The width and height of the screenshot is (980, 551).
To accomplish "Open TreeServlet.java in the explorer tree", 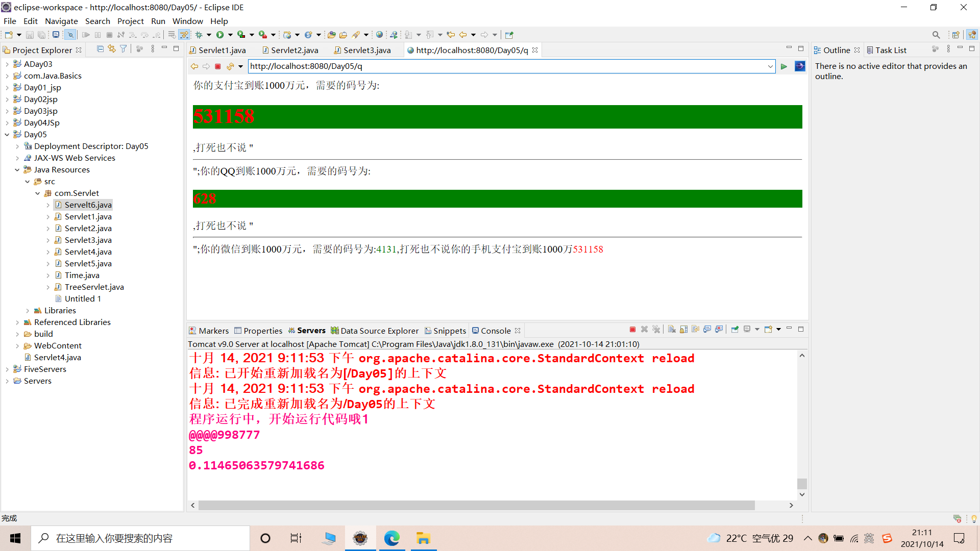I will click(94, 287).
